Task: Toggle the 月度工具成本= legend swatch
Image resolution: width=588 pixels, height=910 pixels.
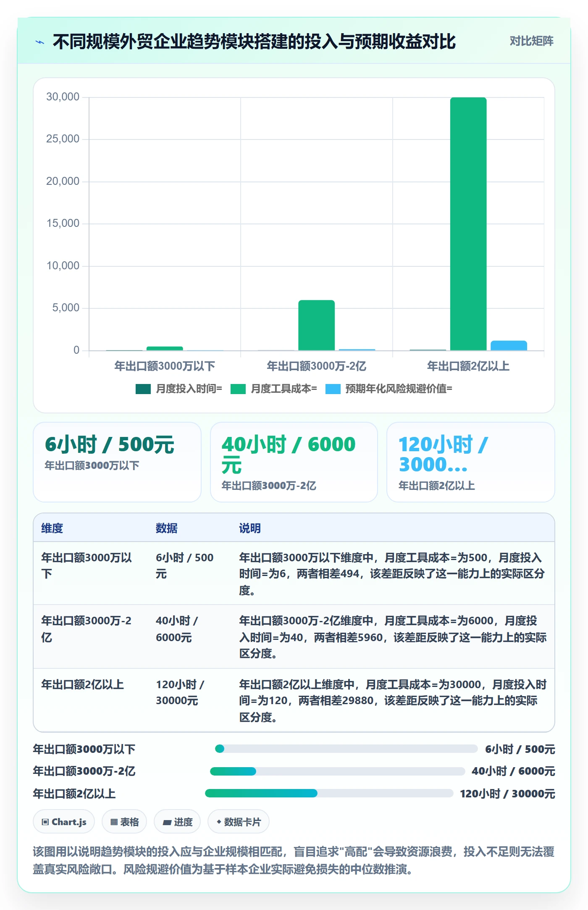Action: coord(238,389)
